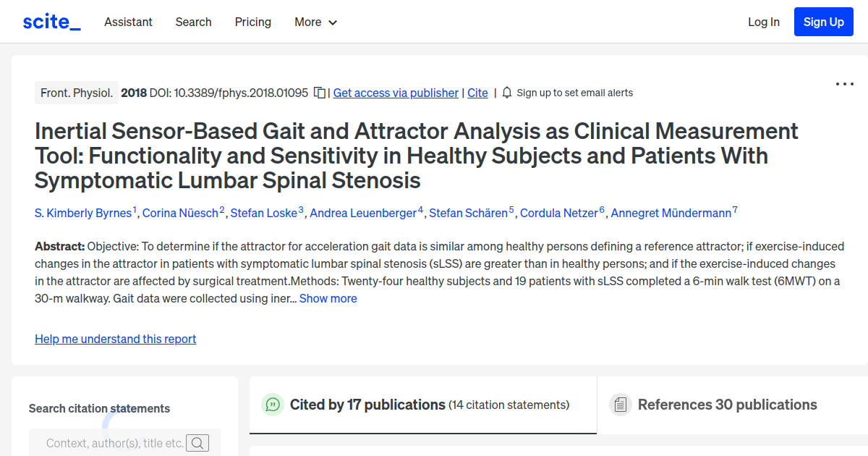The height and width of the screenshot is (456, 868).
Task: Click the Sign Up button
Action: (x=823, y=22)
